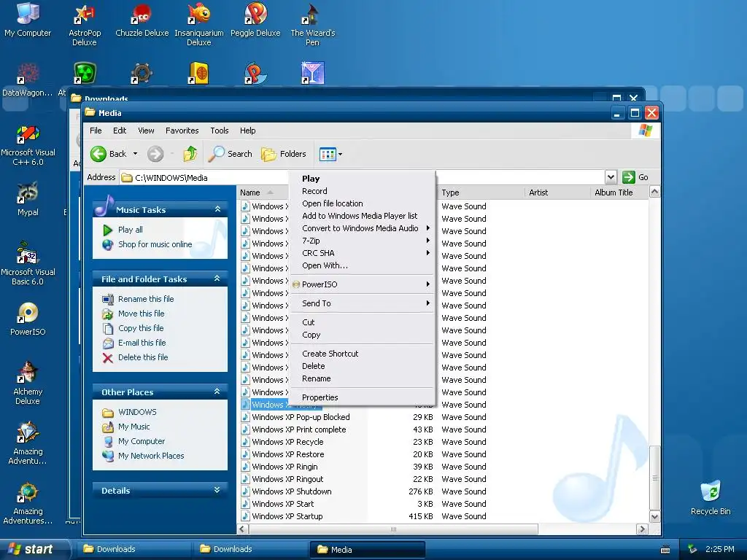747x560 pixels.
Task: Sort by the Type column header
Action: point(481,192)
